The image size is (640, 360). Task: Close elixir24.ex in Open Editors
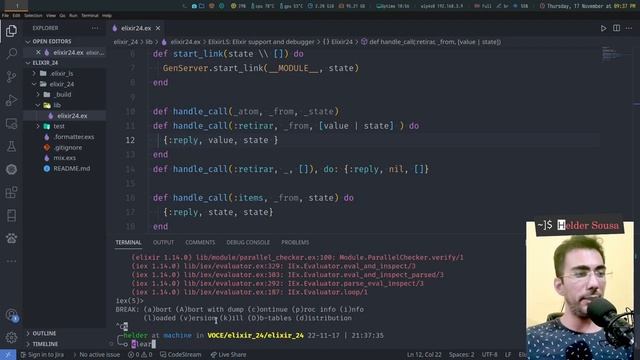click(38, 52)
